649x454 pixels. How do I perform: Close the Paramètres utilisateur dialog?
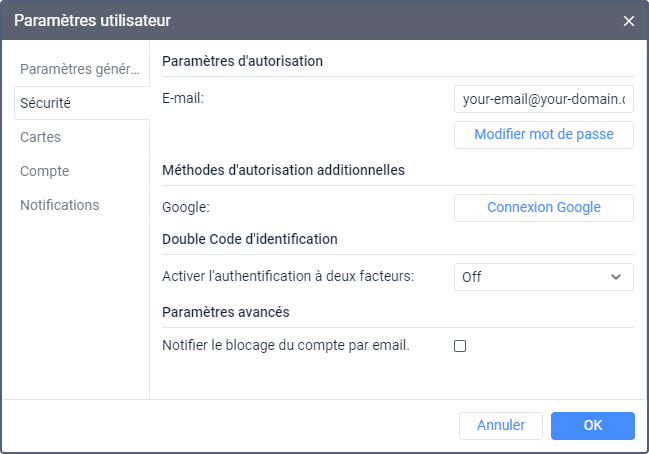(628, 21)
